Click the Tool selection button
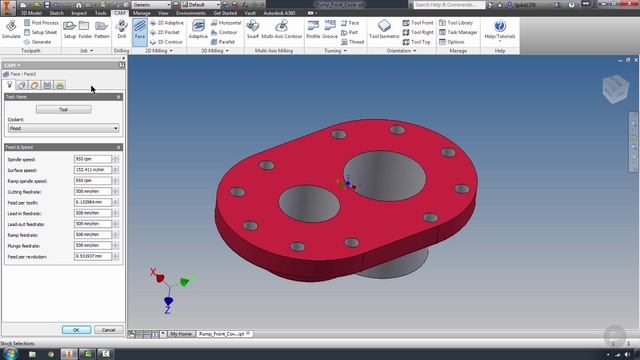The image size is (640, 360). coord(63,109)
